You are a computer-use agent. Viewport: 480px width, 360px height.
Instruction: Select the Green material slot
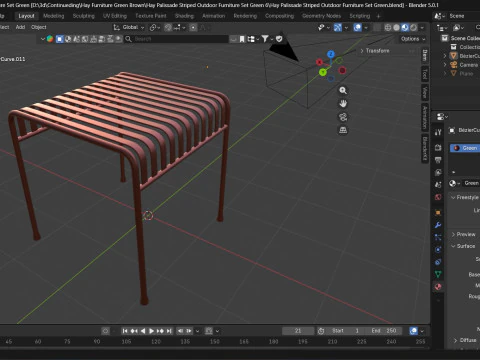click(x=465, y=148)
